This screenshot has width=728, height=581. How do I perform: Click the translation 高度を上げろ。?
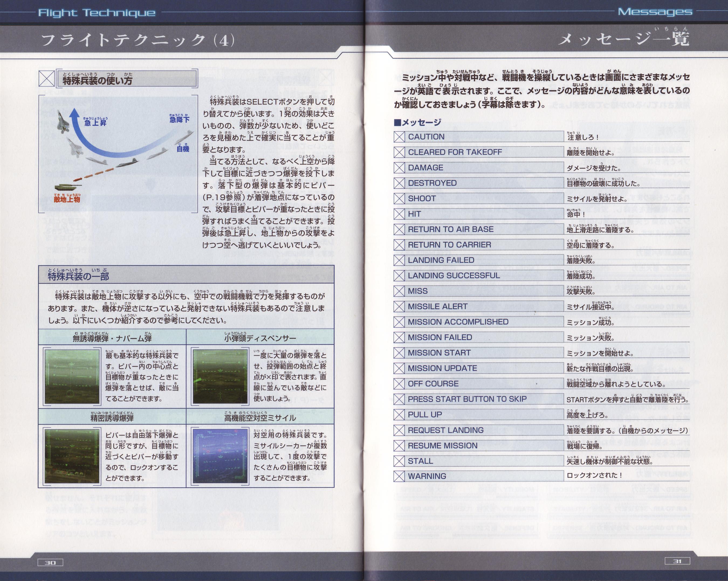[587, 415]
